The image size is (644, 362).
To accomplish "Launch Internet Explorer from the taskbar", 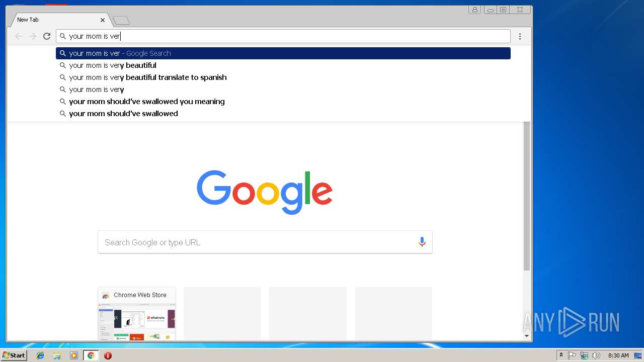I will [40, 355].
